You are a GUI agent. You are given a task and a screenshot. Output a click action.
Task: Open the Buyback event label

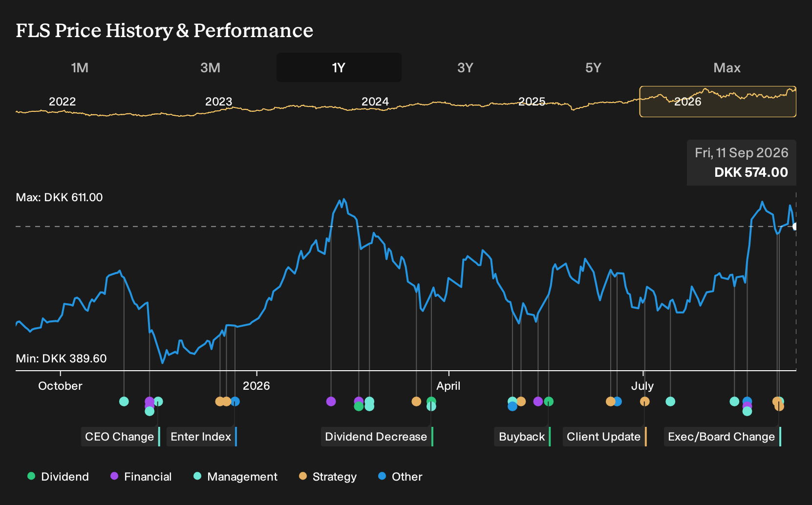point(523,437)
